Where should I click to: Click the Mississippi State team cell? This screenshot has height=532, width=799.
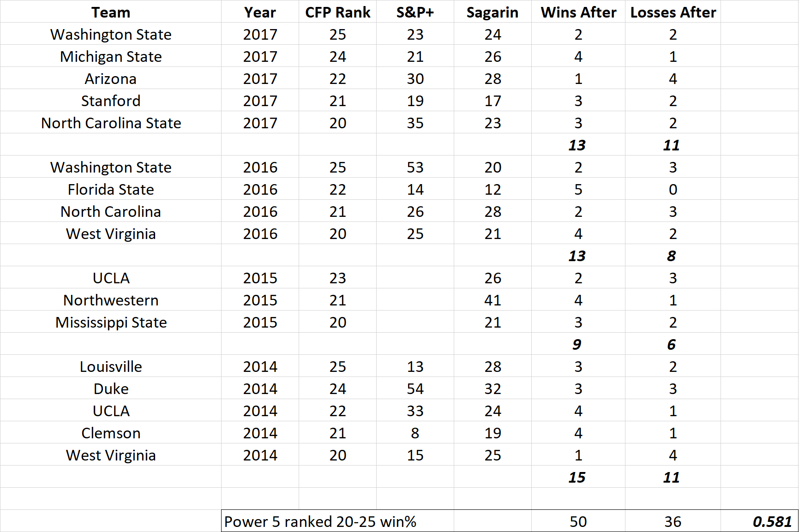click(111, 322)
